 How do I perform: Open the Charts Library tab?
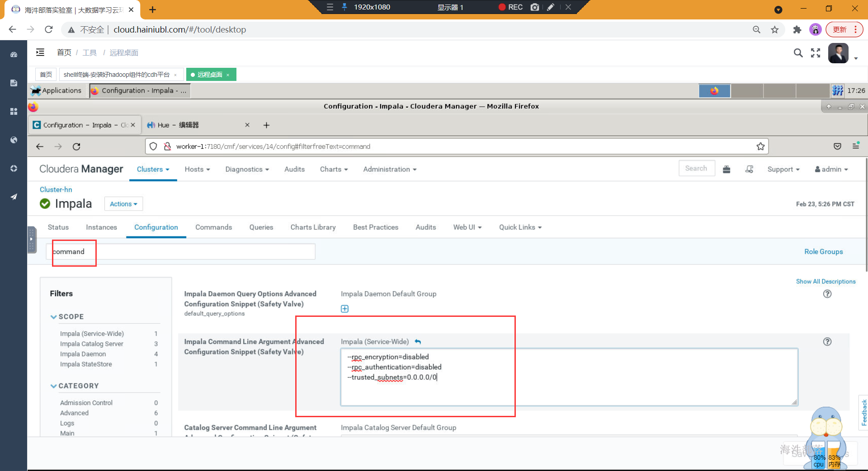[x=313, y=227]
